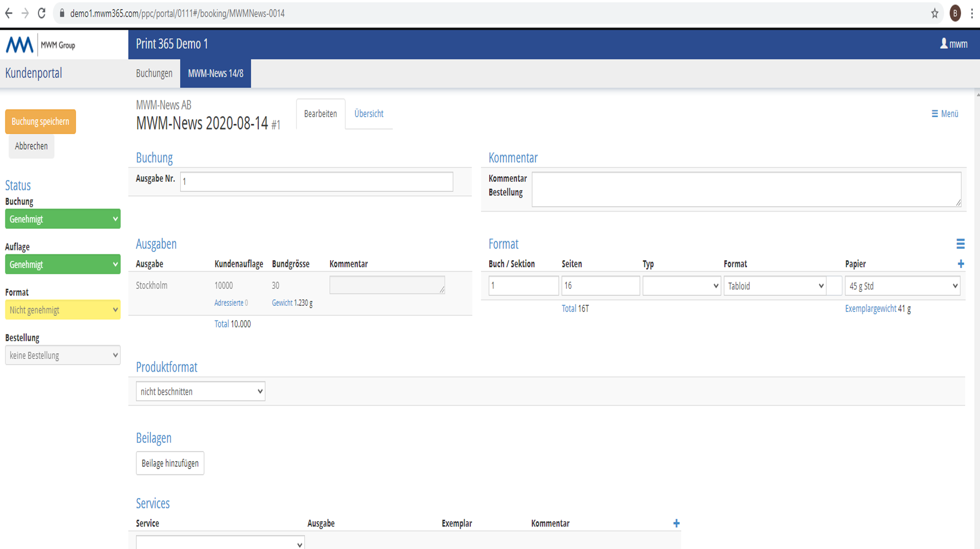Click the Kundenportal heading link
Viewport: 980px width, 549px height.
coord(34,73)
